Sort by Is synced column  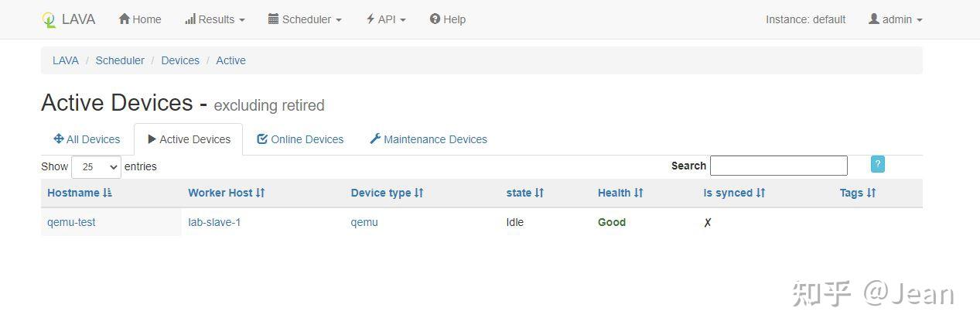point(760,193)
